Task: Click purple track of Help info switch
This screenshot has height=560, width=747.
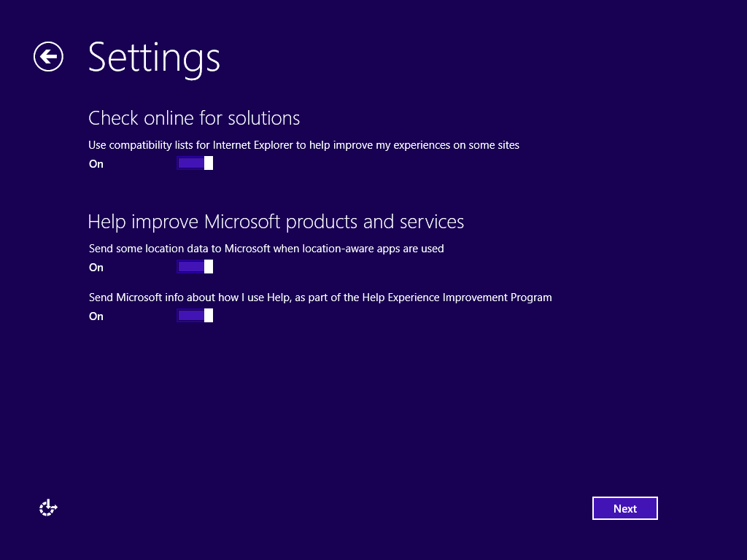Action: [190, 316]
